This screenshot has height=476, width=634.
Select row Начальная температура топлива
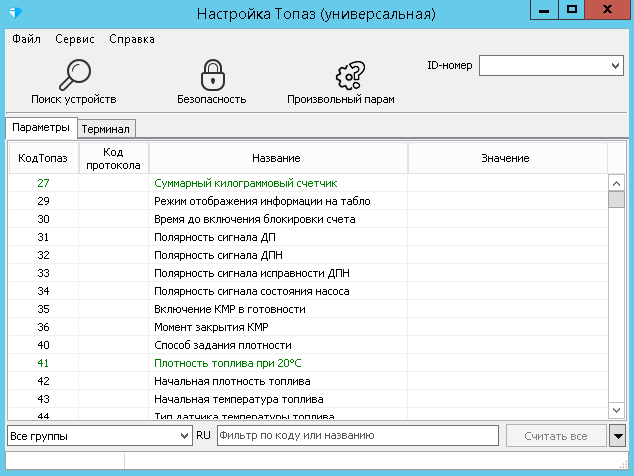click(x=308, y=399)
